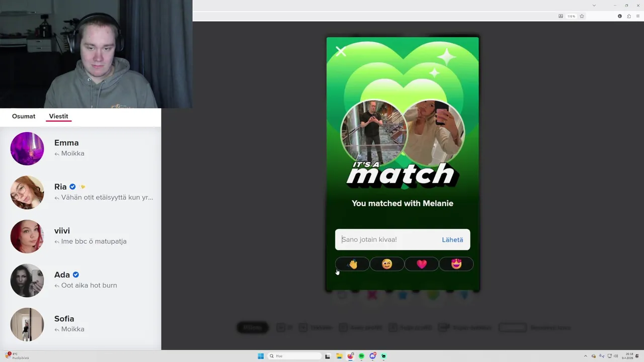
Task: Open the green app icon after Discord
Action: coord(383,356)
